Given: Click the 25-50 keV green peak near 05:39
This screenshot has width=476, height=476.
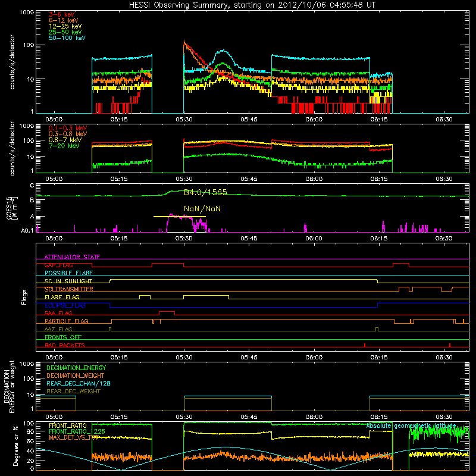Looking at the screenshot, I should tap(224, 64).
